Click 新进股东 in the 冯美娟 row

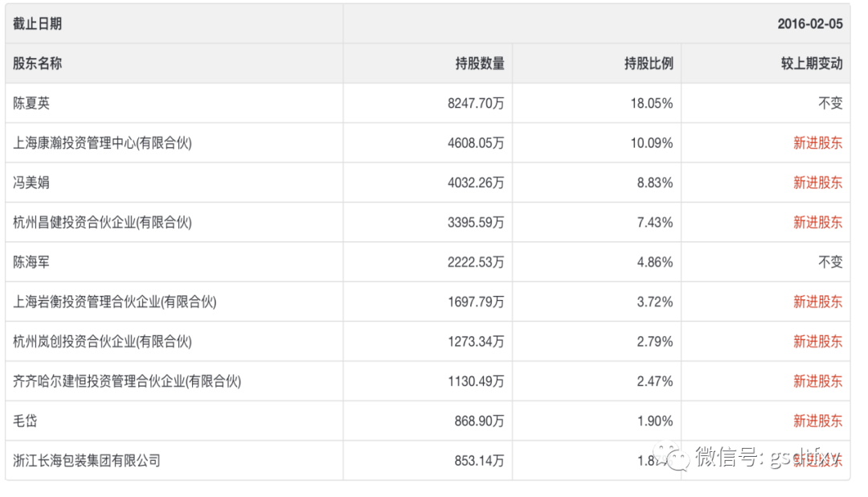(x=817, y=183)
